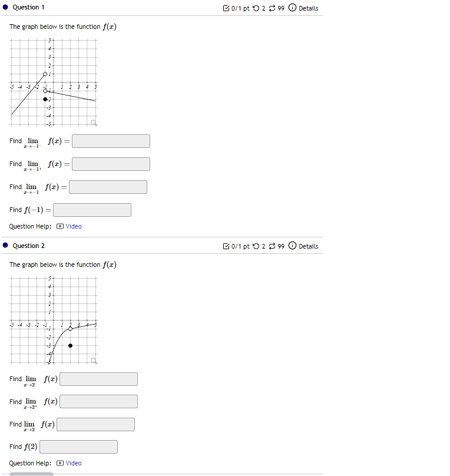This screenshot has height=476, width=450.
Task: Open the magnifier icon on Question 1 graph
Action: [x=93, y=121]
